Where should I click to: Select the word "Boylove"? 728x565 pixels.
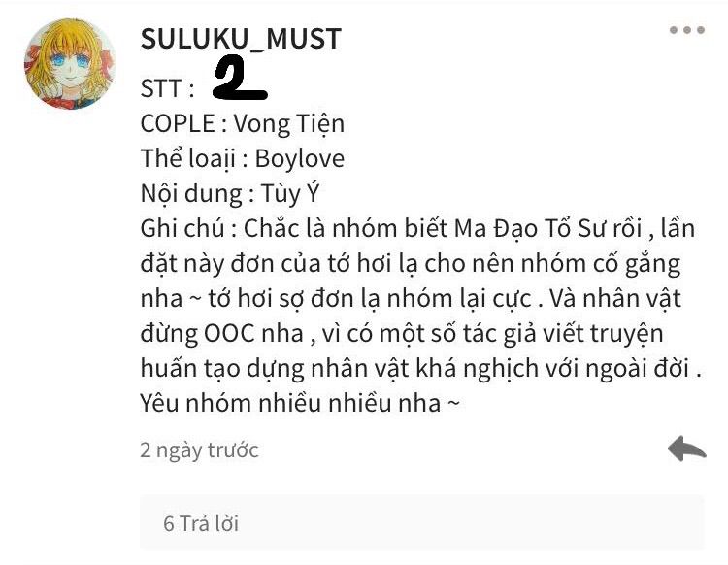tap(300, 159)
